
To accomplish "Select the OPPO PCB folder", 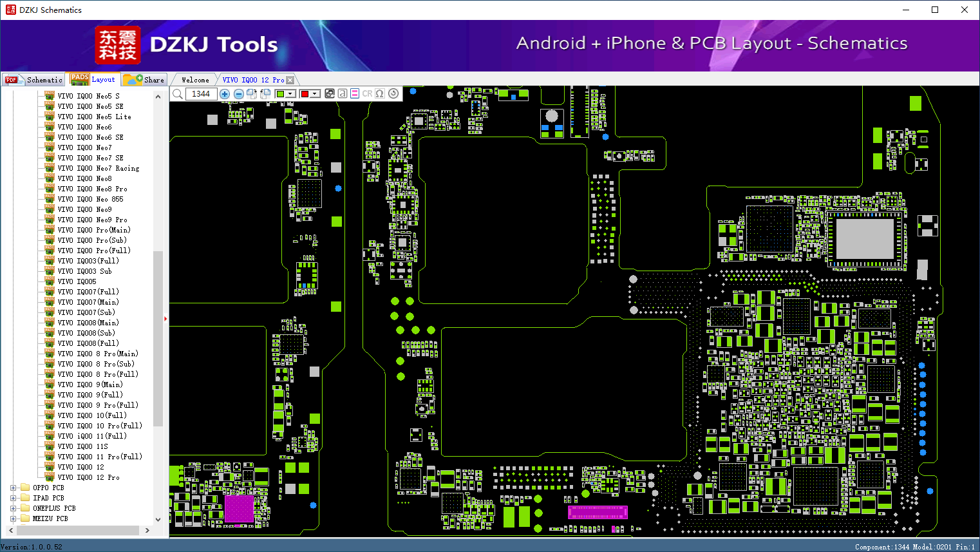I will (48, 488).
